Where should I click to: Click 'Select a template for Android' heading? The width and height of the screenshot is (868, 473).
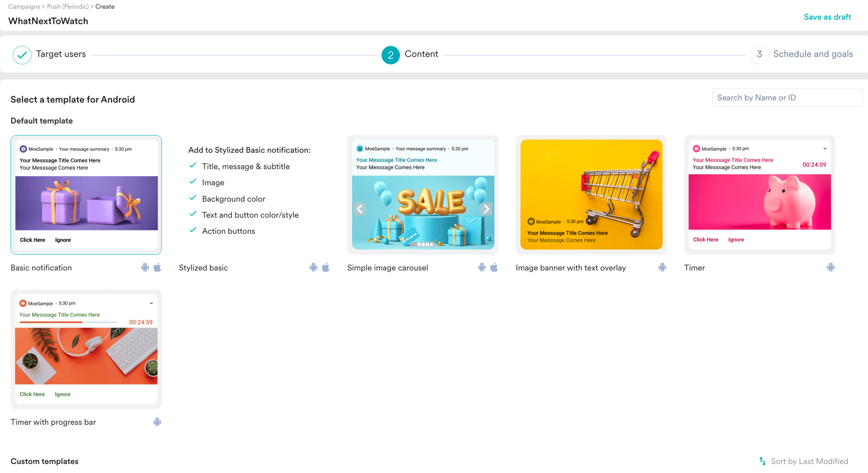click(73, 100)
